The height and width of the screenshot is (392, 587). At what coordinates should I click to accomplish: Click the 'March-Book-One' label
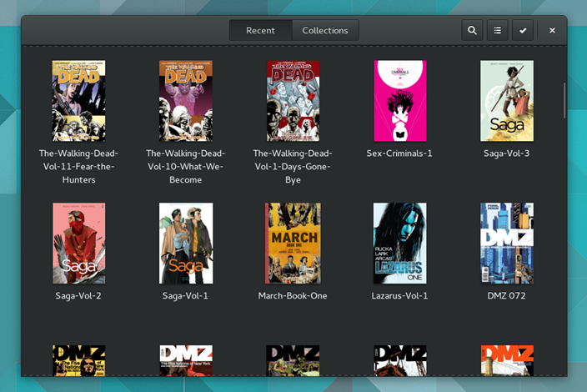click(293, 296)
